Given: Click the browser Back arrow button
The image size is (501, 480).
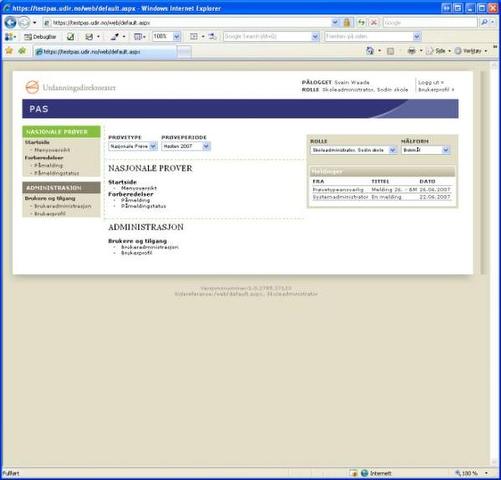Looking at the screenshot, I should click(10, 23).
